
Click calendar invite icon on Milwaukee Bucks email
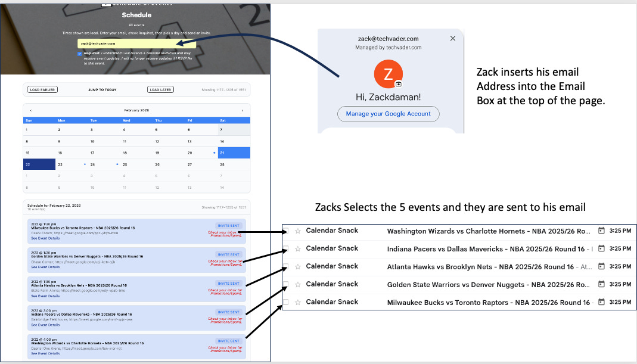point(601,302)
